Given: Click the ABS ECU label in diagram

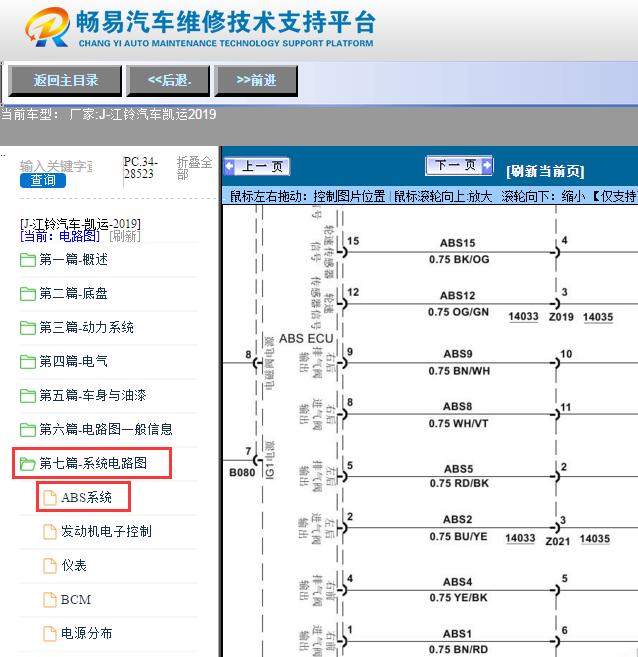Looking at the screenshot, I should coord(306,339).
